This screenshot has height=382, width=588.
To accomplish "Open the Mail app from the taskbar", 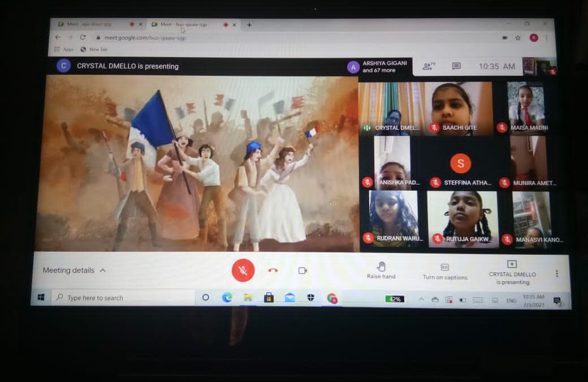I will tap(290, 298).
